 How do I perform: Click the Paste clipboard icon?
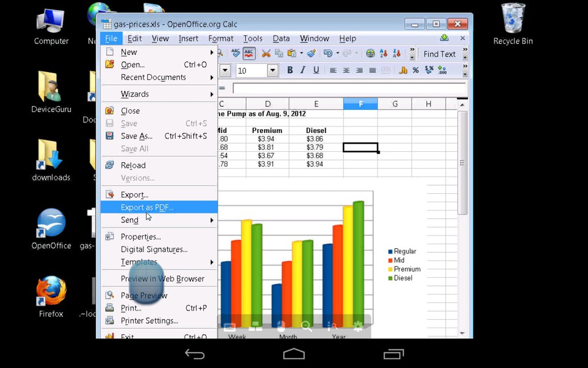(292, 53)
